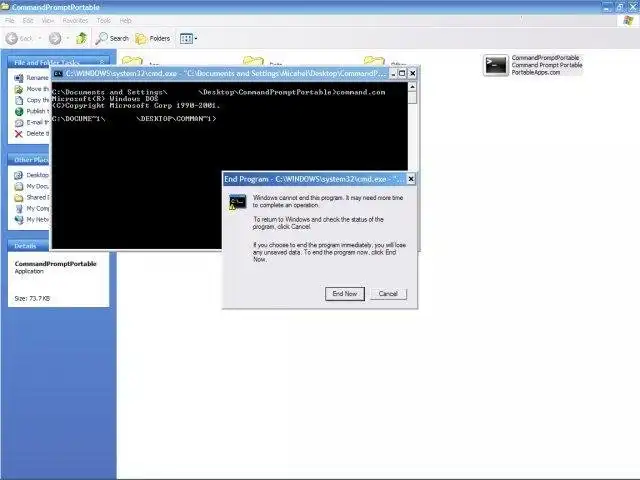The image size is (640, 480).
Task: Maximize the cmd.exe console window
Action: click(x=402, y=73)
